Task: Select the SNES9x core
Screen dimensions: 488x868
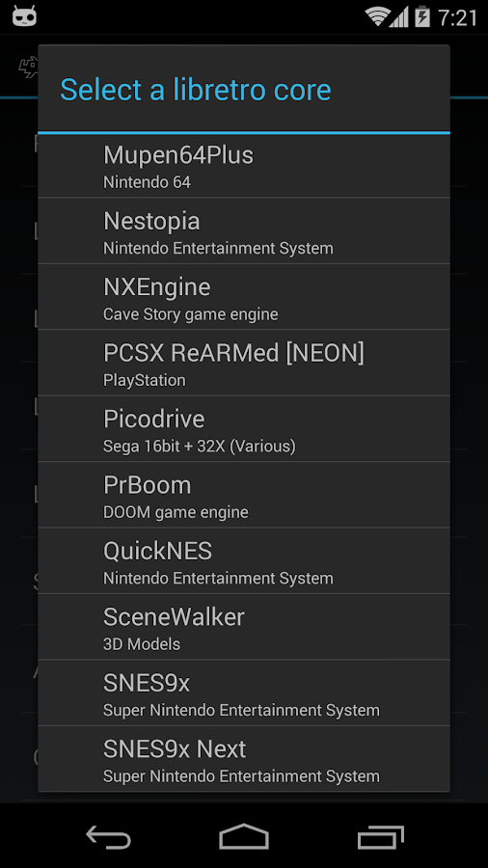Action: [x=243, y=692]
